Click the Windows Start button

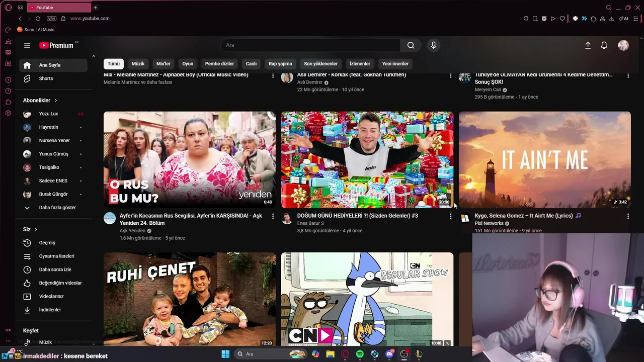pyautogui.click(x=225, y=354)
